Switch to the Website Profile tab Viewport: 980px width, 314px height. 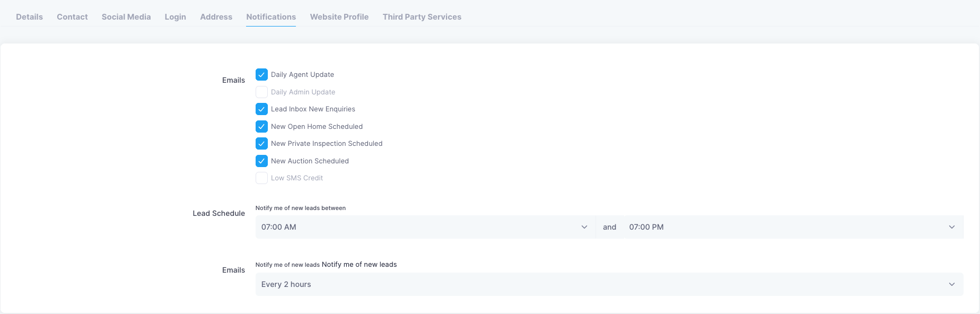(x=339, y=17)
